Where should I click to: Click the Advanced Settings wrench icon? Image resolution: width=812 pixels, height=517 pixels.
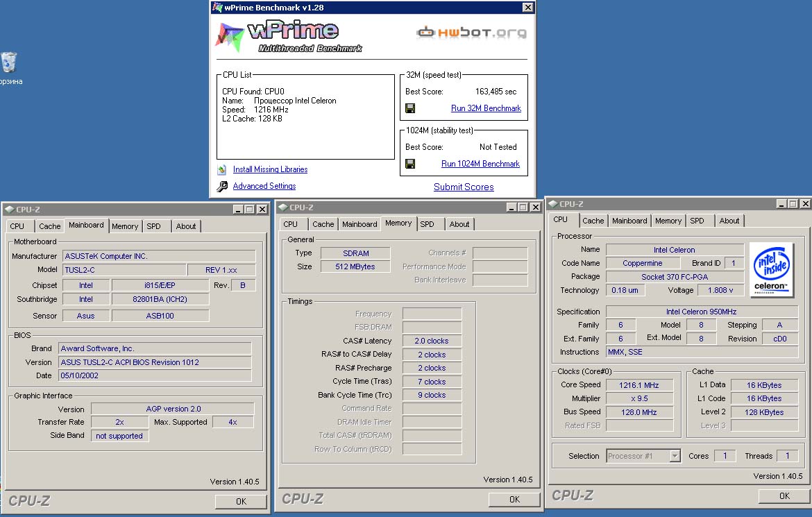(222, 186)
